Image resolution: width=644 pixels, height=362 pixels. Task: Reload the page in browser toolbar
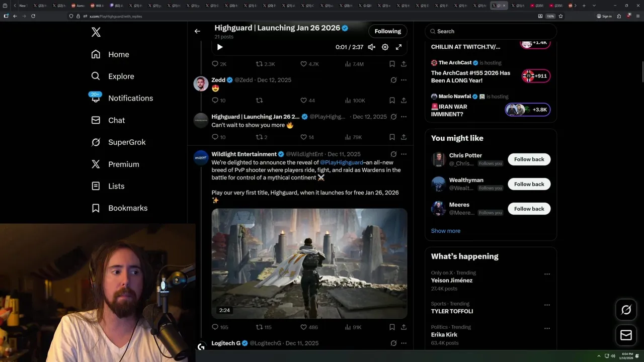coord(33,16)
